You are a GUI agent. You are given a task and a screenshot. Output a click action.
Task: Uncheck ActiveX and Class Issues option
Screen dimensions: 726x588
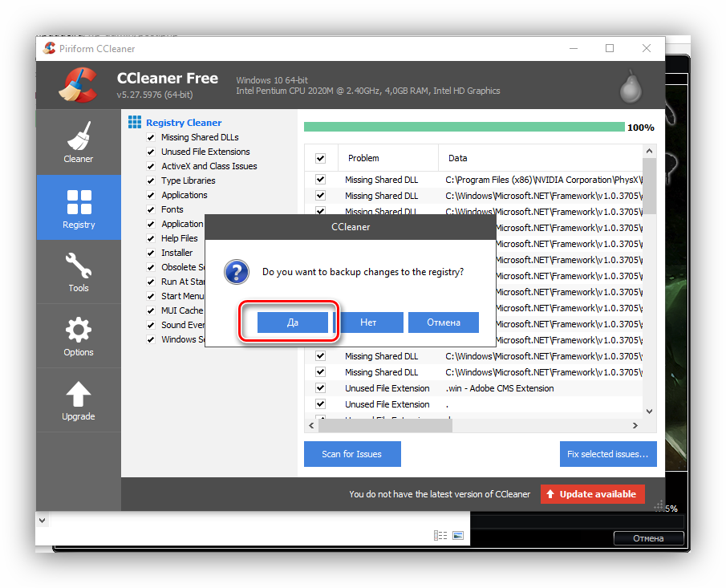pos(151,166)
